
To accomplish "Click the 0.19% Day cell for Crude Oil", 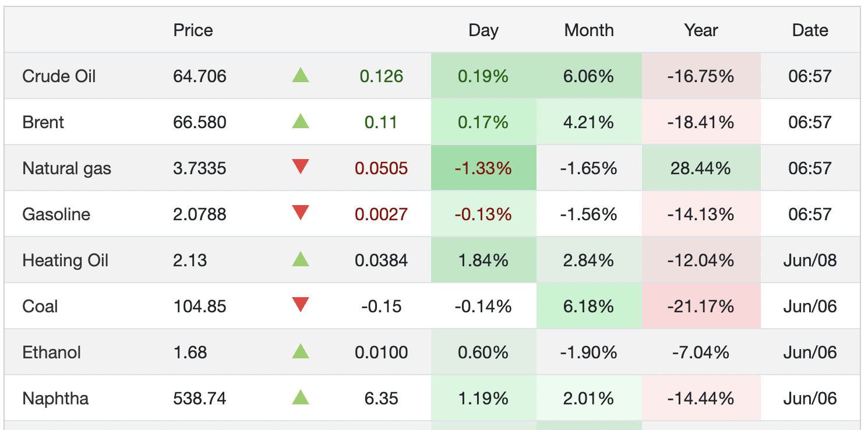I will 483,76.
